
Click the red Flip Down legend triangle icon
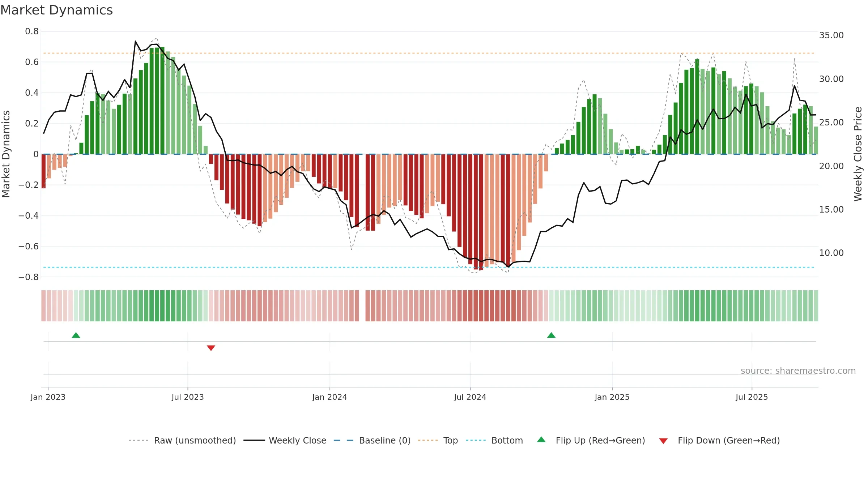point(663,441)
